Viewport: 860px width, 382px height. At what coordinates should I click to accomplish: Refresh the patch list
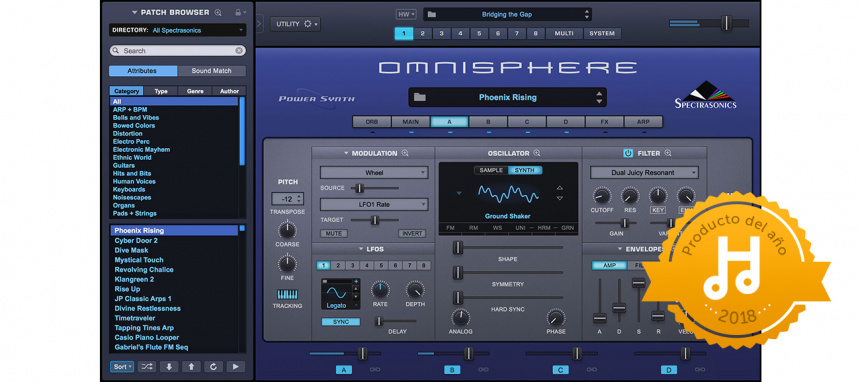click(x=213, y=367)
